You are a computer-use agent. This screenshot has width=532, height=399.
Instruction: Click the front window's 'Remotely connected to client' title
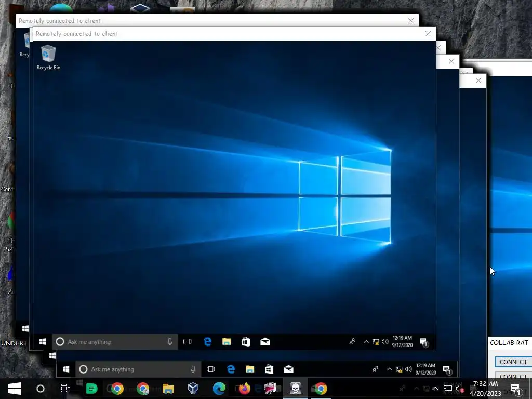77,34
